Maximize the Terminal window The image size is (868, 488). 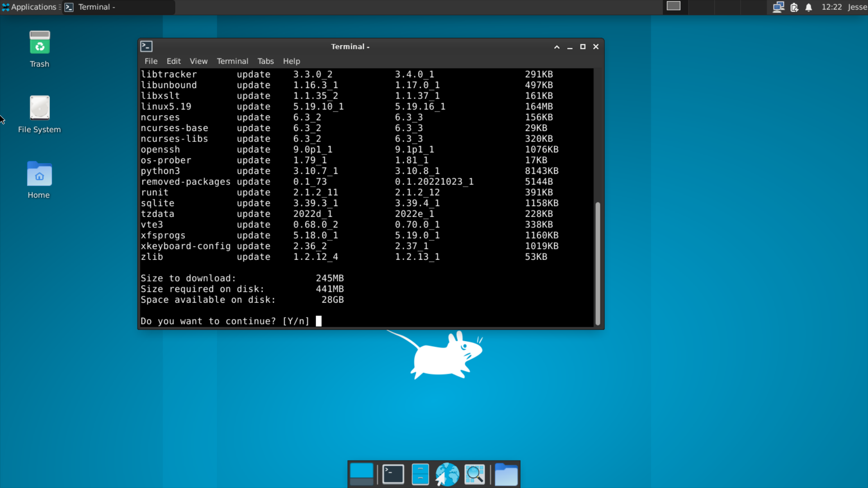tap(583, 47)
